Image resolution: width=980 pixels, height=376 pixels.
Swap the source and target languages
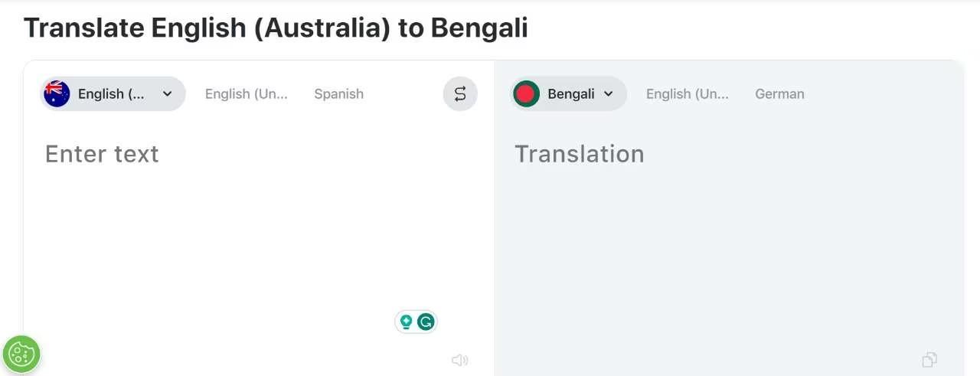[x=460, y=94]
